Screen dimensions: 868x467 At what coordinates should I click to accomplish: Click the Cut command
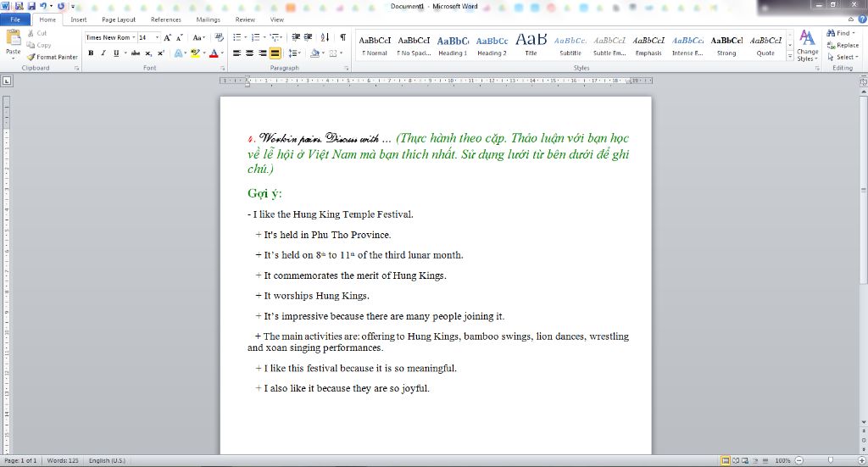click(x=37, y=33)
